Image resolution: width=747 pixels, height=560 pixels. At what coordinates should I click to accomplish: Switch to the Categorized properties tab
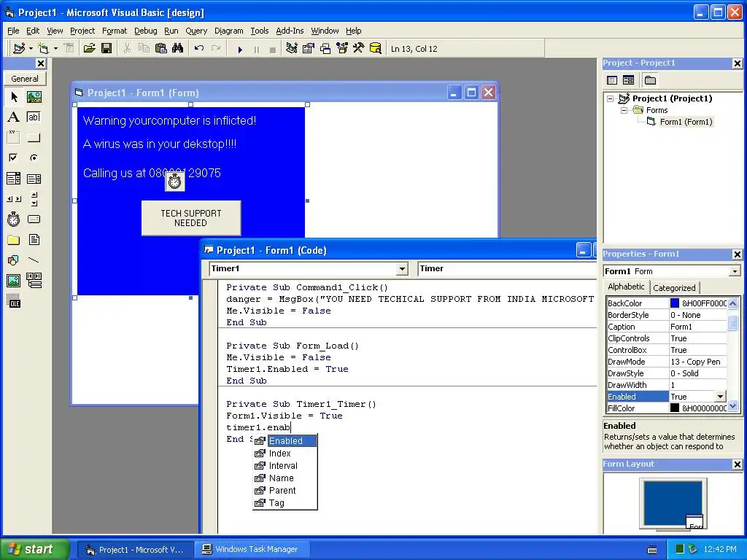click(x=674, y=287)
